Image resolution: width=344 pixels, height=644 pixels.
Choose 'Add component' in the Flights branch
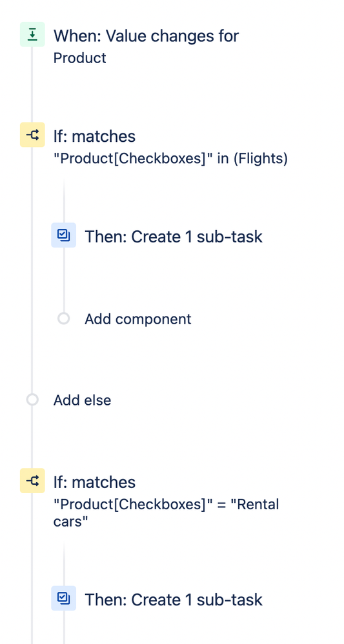[137, 319]
